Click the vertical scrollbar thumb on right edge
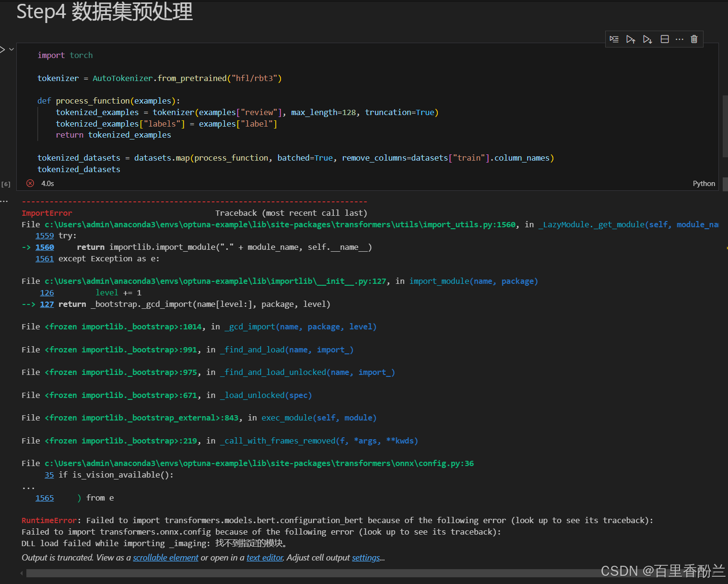 [725, 126]
